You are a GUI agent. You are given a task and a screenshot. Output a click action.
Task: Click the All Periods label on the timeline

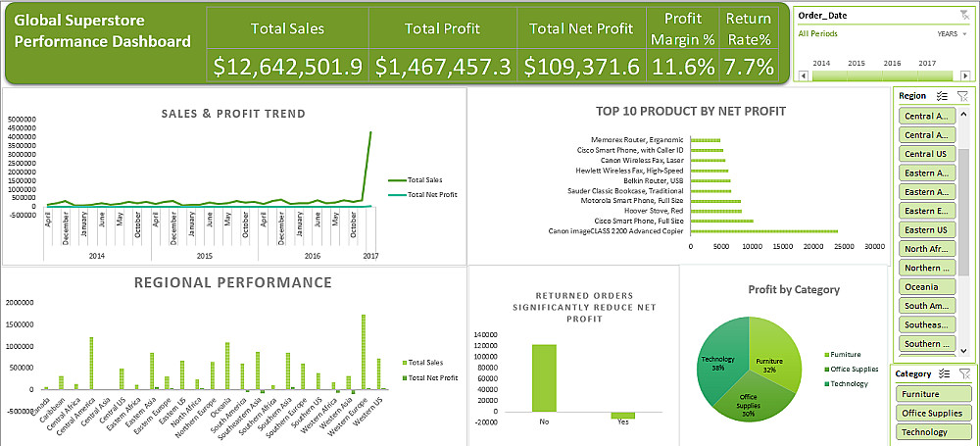click(x=817, y=33)
